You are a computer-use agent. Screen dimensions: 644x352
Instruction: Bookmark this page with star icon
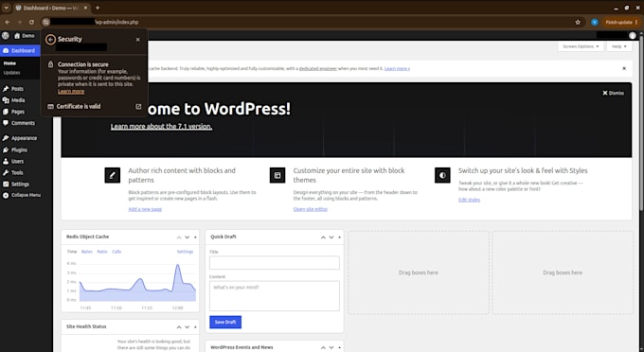578,22
